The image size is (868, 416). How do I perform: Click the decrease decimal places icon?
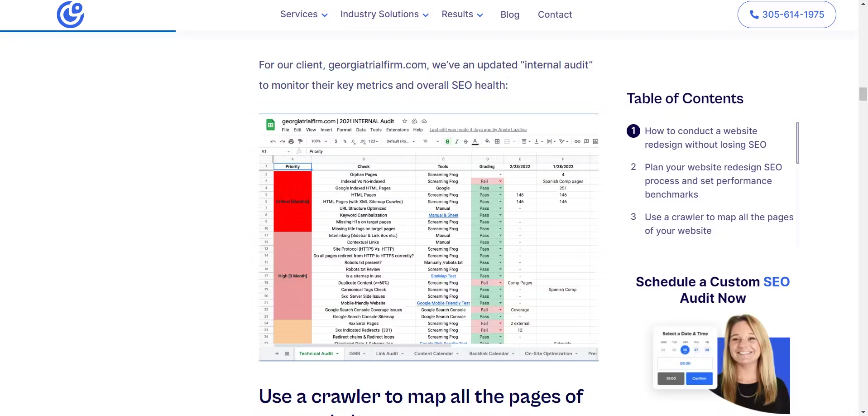pos(354,141)
